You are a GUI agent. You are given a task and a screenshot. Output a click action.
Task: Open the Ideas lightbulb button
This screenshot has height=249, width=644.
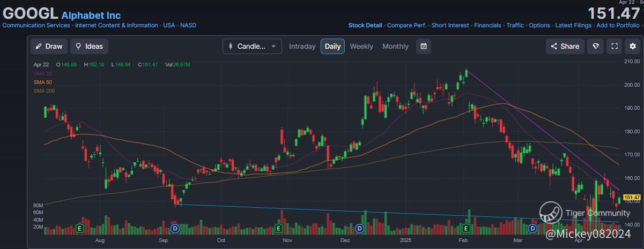click(x=90, y=46)
